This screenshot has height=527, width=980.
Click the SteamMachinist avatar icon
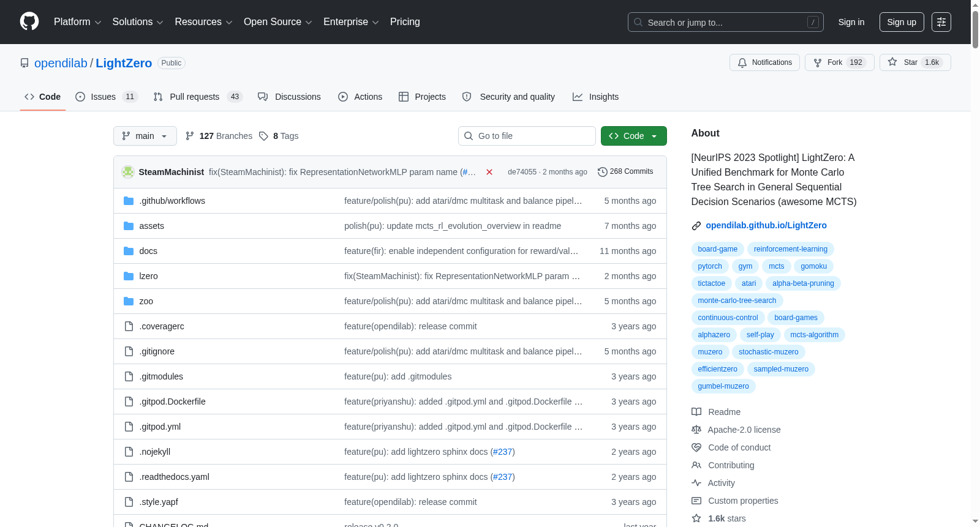point(128,172)
